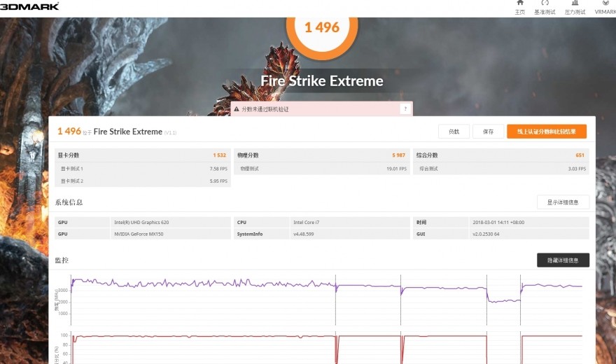Click the question mark help icon on the warning banner

405,108
